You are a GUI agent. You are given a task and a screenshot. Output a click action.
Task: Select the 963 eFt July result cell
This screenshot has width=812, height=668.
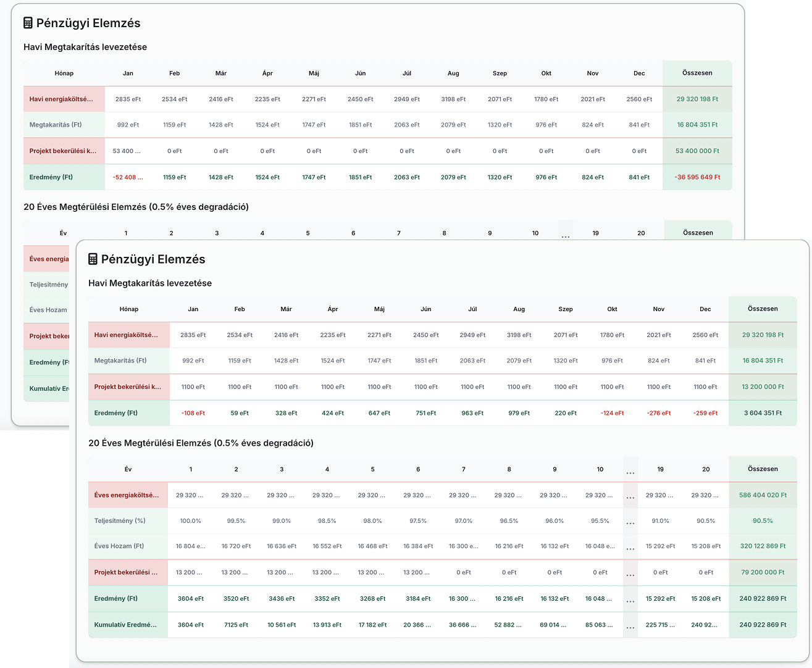(x=472, y=413)
